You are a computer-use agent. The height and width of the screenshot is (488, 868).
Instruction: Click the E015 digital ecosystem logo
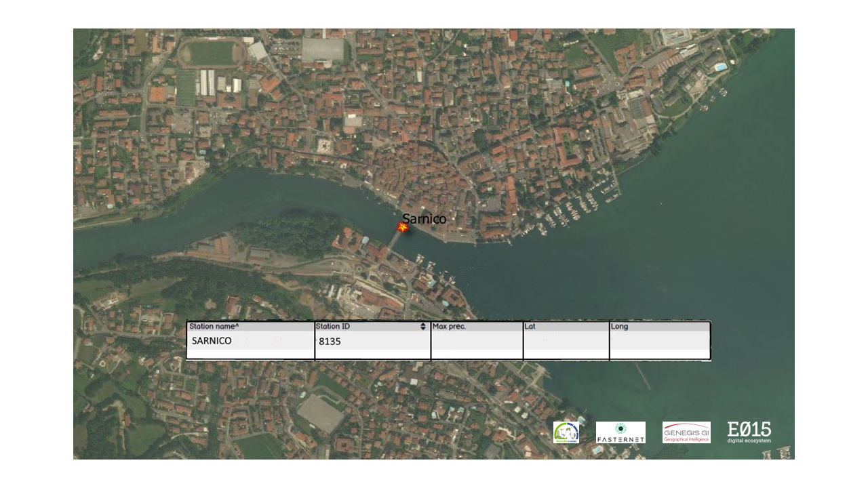[749, 432]
